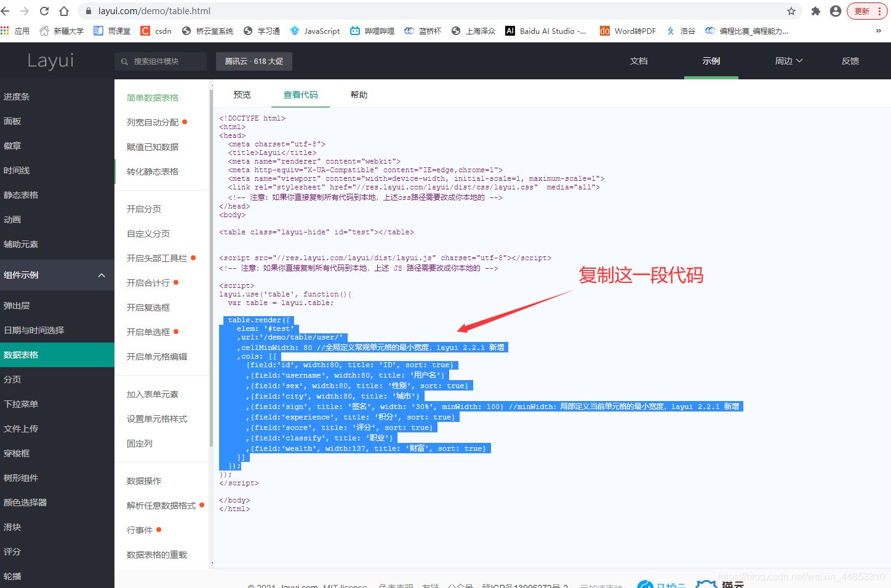891x588 pixels.
Task: Open the Baidu AI Studio bookmark
Action: click(x=546, y=31)
